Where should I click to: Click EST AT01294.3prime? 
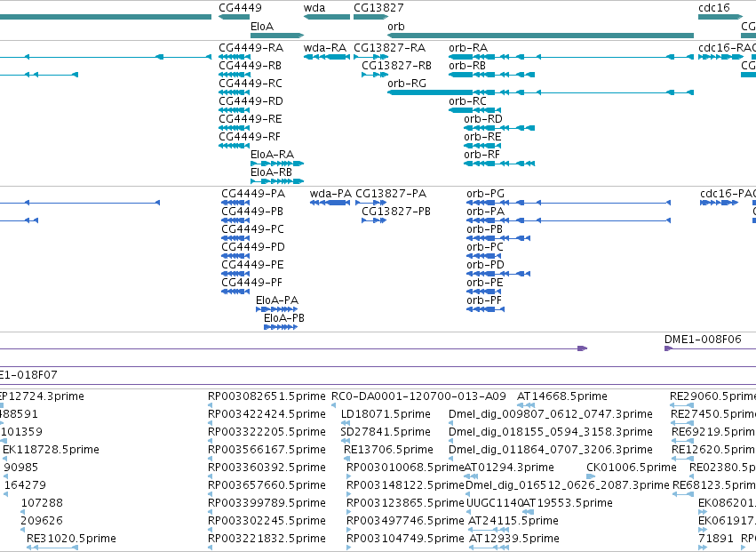[509, 468]
